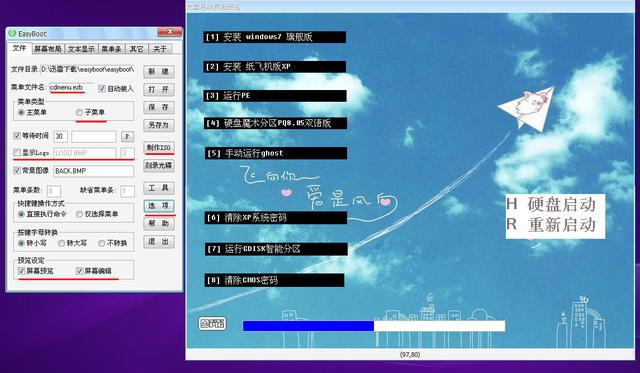The width and height of the screenshot is (640, 373).
Task: Select menu entry 运行PE in preview
Action: [x=275, y=96]
